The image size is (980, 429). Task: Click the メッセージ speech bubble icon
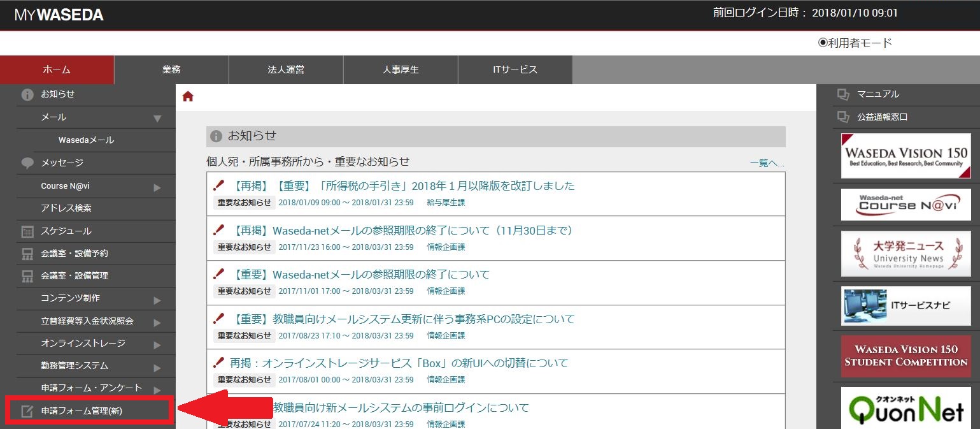27,163
